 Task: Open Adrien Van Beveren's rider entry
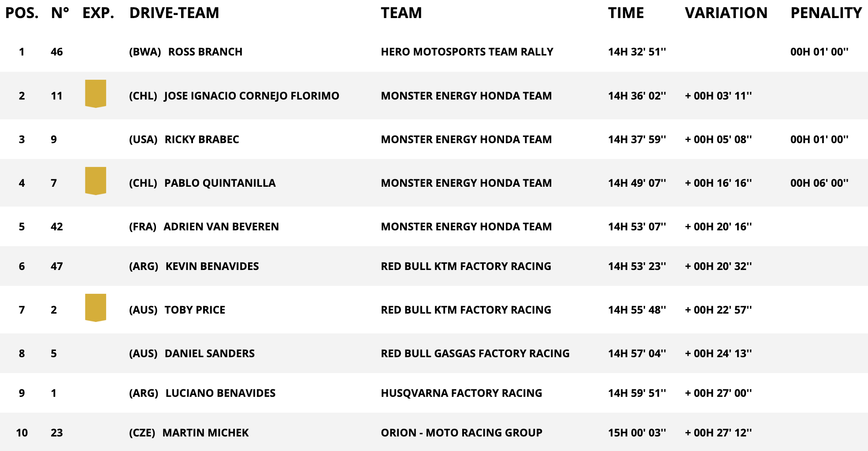[221, 227]
